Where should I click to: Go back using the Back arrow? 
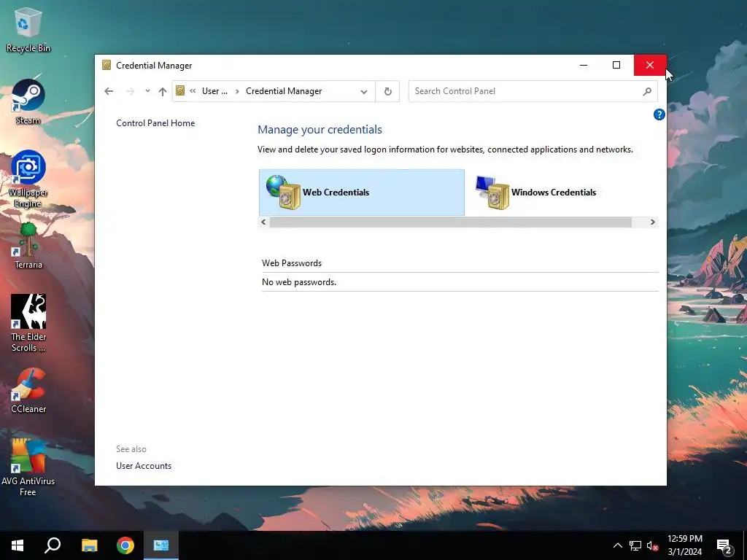click(x=109, y=91)
